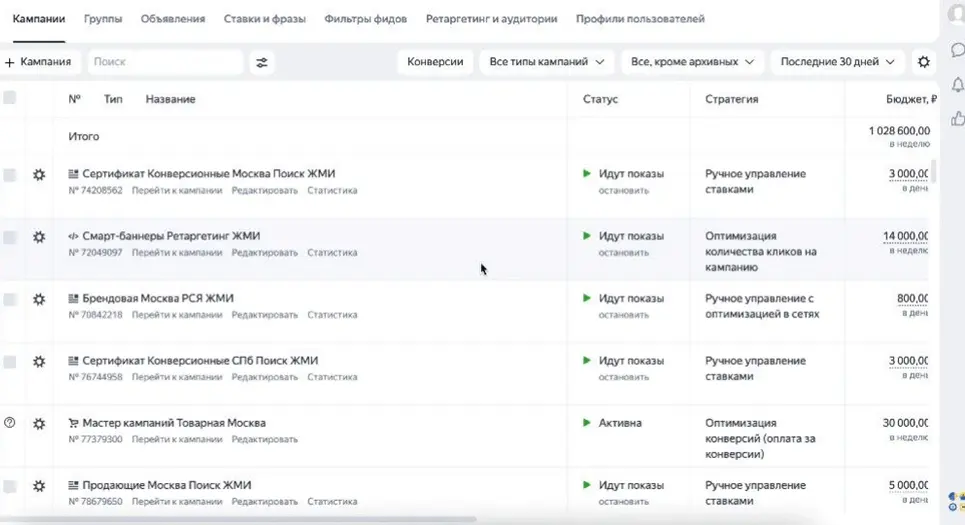Open the Последние 30 дней period dropdown
This screenshot has height=525, width=965.
(837, 62)
